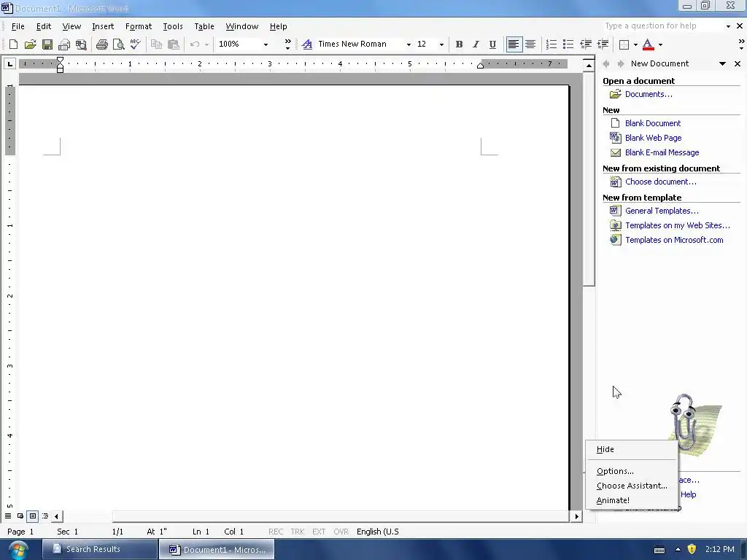Click the Choose document... link
The width and height of the screenshot is (747, 560).
click(x=661, y=182)
